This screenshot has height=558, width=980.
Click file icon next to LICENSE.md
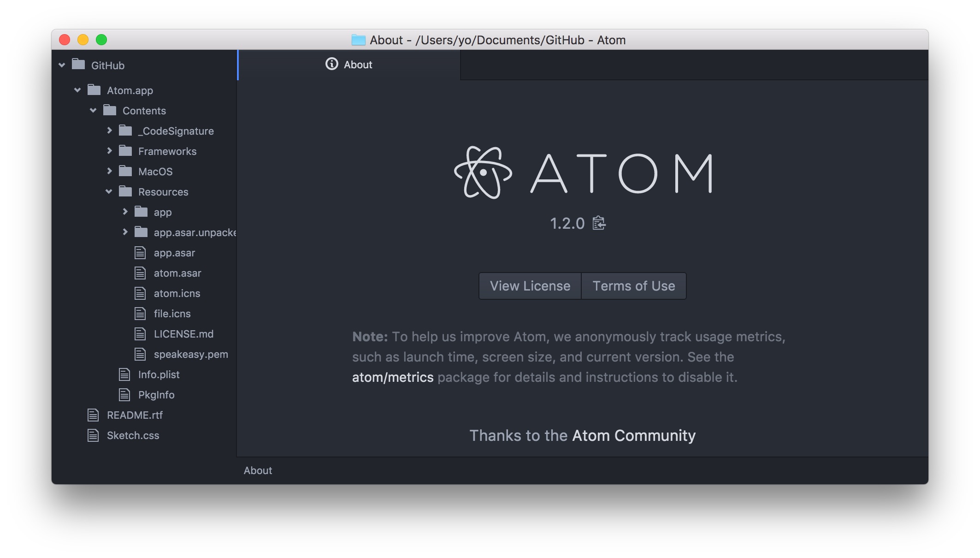click(140, 334)
